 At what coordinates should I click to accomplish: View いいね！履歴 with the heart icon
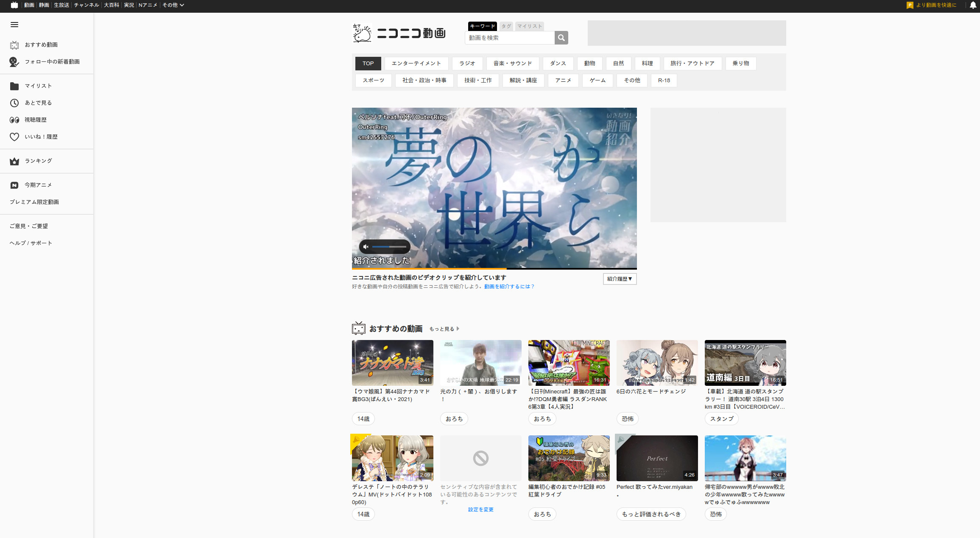pos(14,137)
